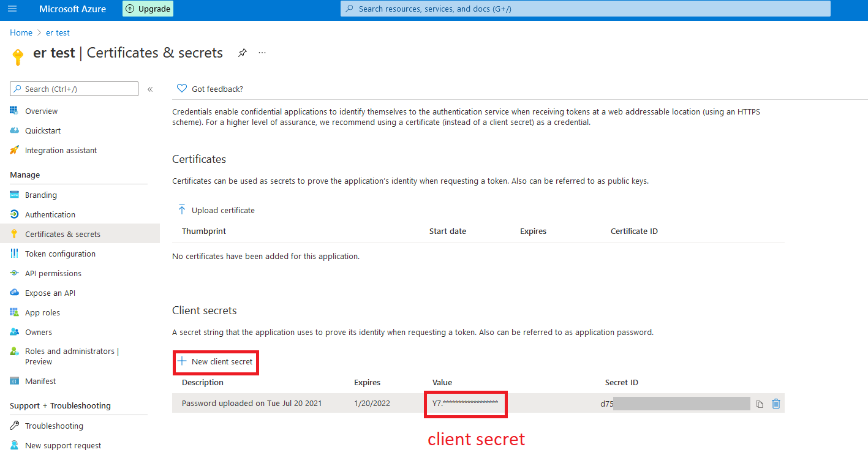Open the Overview page
868x474 pixels.
41,111
